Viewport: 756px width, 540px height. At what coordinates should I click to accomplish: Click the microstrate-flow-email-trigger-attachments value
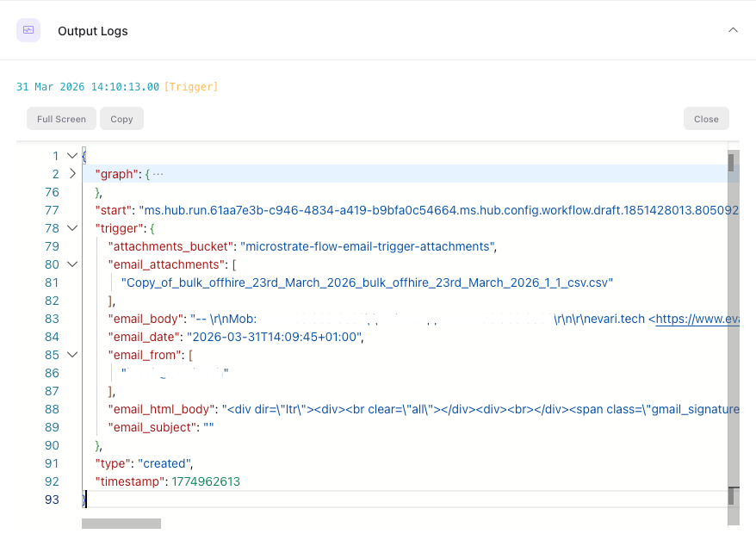point(367,246)
